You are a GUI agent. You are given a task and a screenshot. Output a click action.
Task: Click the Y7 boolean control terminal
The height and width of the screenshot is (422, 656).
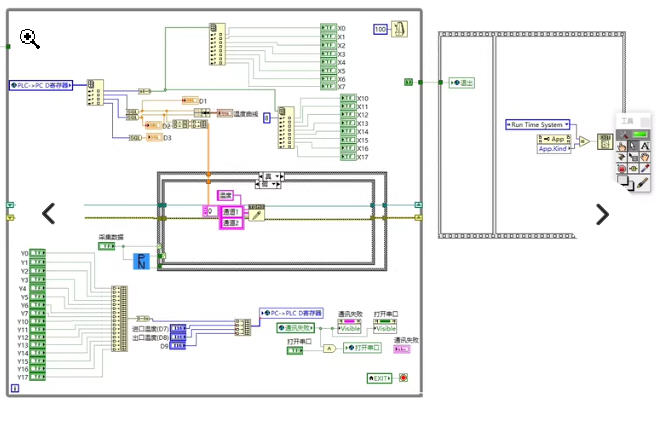click(x=37, y=313)
